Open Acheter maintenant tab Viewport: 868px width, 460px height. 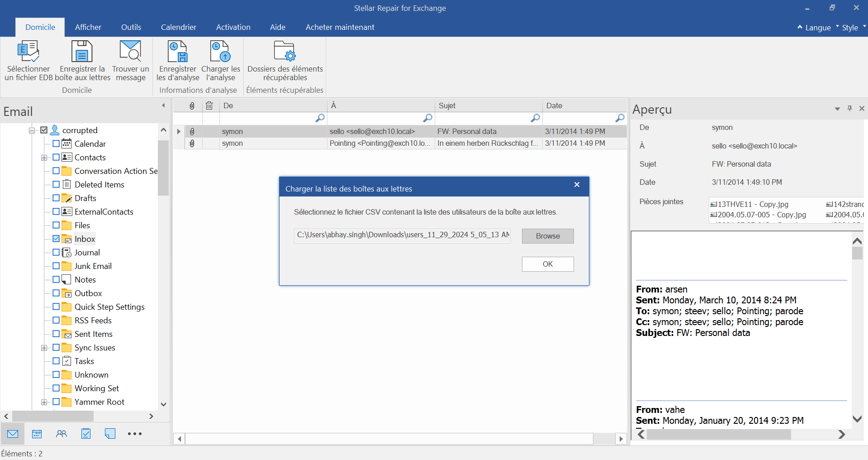340,27
